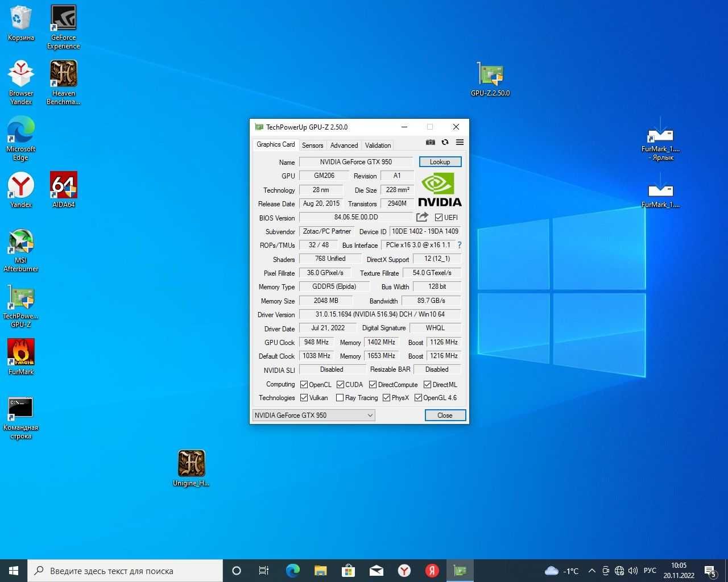Open Unigine_H... desktop icon
This screenshot has height=582, width=728.
191,469
